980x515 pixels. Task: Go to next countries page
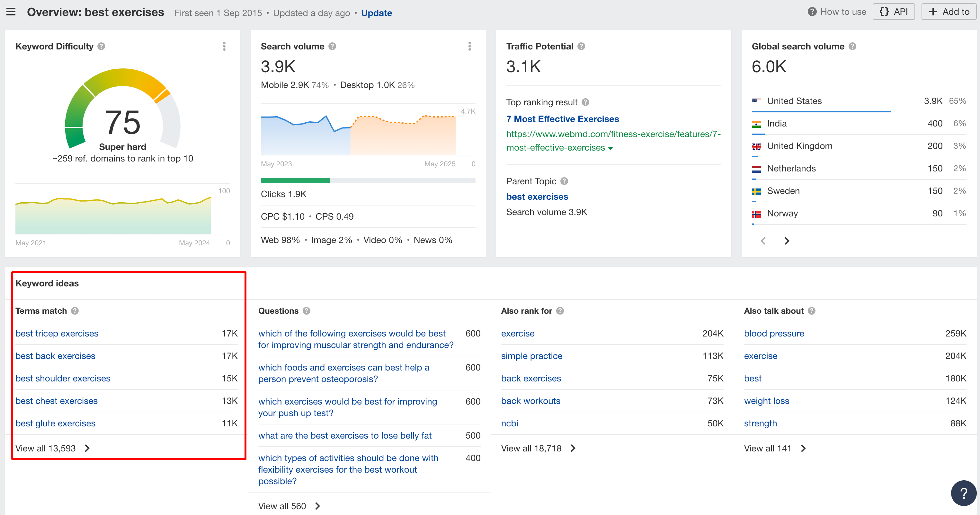[x=787, y=241]
